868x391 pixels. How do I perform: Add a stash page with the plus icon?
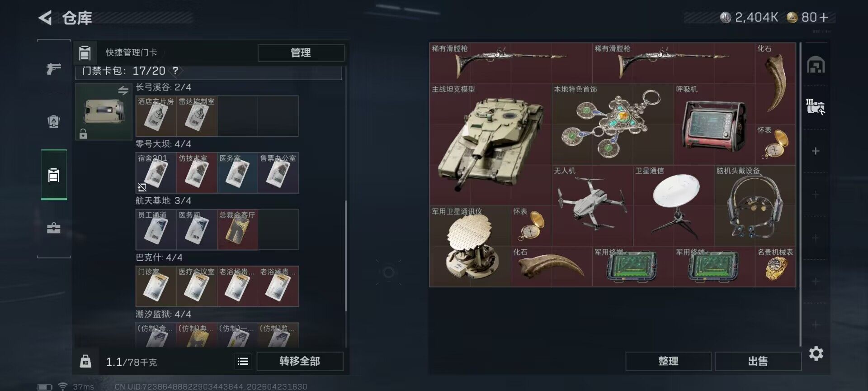(816, 151)
